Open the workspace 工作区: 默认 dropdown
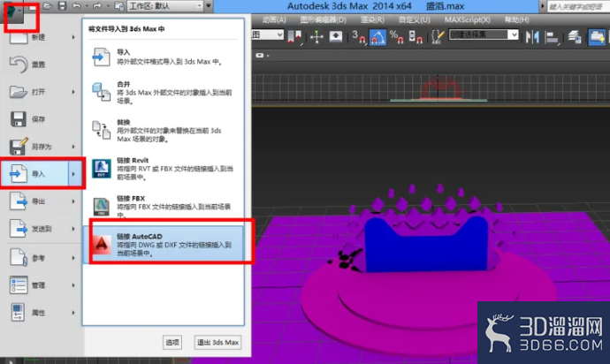The image size is (610, 364). 165,6
